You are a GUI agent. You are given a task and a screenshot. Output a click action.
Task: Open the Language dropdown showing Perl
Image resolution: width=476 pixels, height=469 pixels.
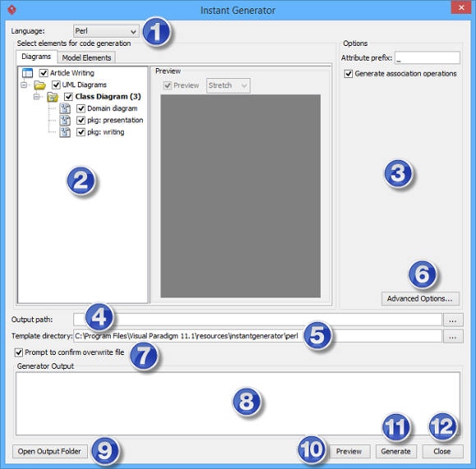106,31
